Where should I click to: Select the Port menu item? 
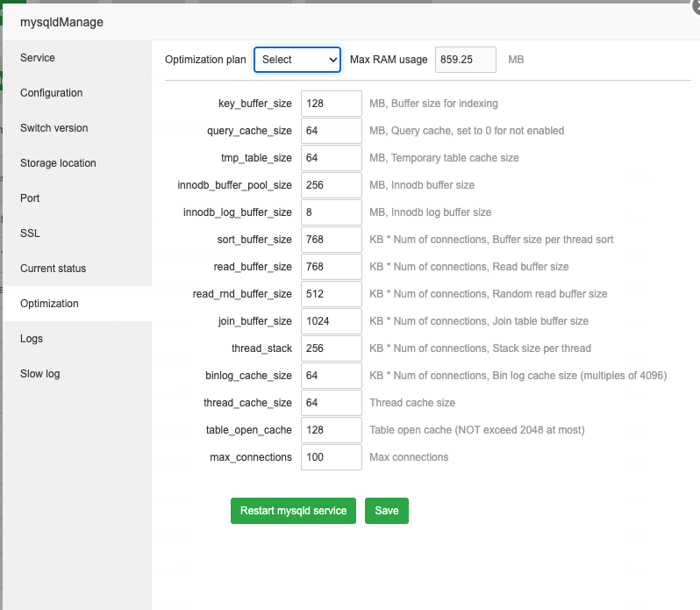click(30, 198)
